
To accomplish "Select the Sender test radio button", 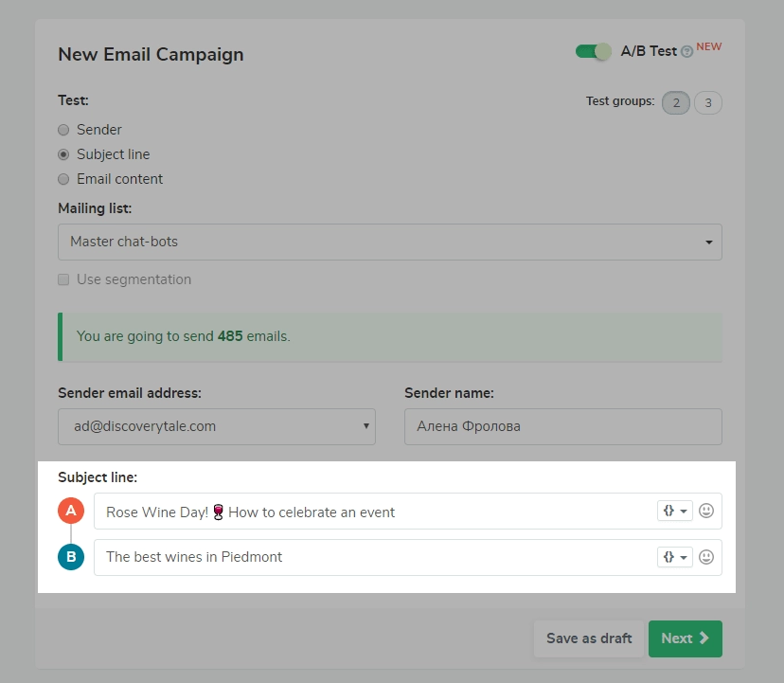I will 63,129.
